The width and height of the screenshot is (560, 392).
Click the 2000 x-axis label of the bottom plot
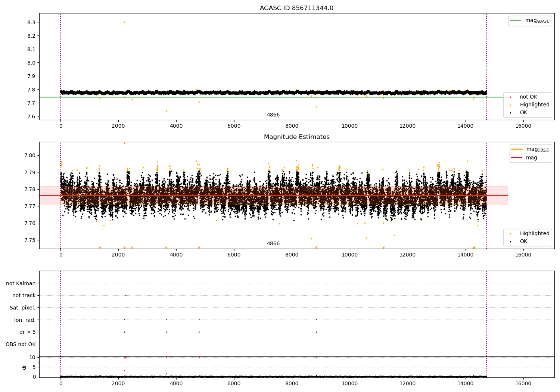[118, 384]
